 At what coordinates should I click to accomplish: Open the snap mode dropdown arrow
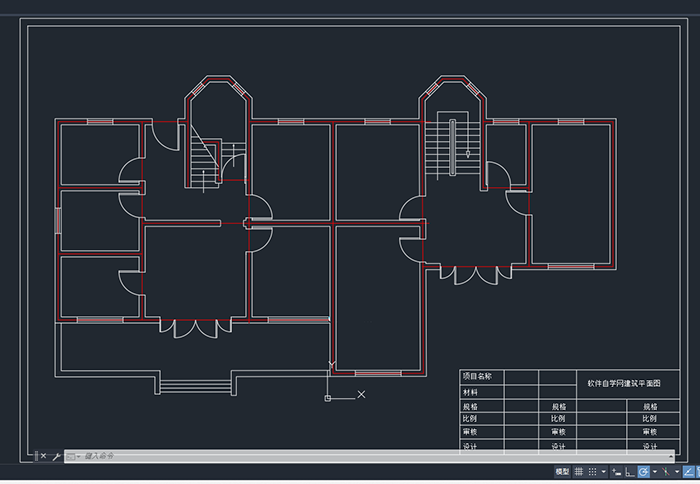(604, 471)
